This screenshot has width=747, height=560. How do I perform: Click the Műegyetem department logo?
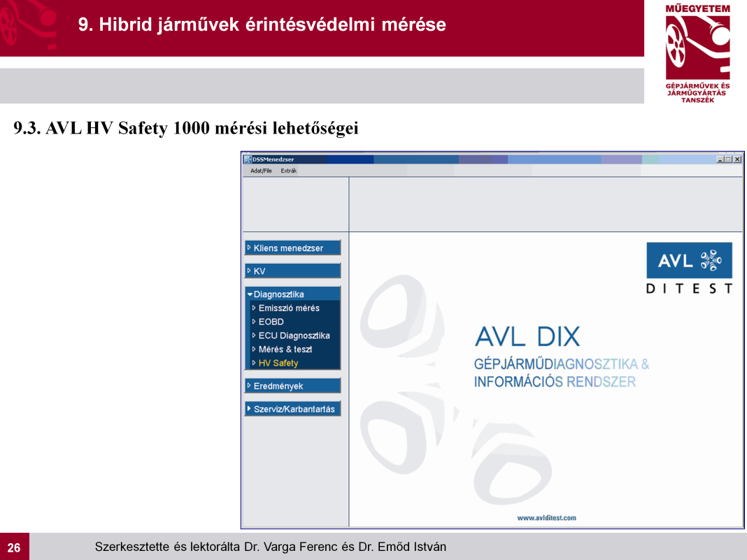[697, 53]
